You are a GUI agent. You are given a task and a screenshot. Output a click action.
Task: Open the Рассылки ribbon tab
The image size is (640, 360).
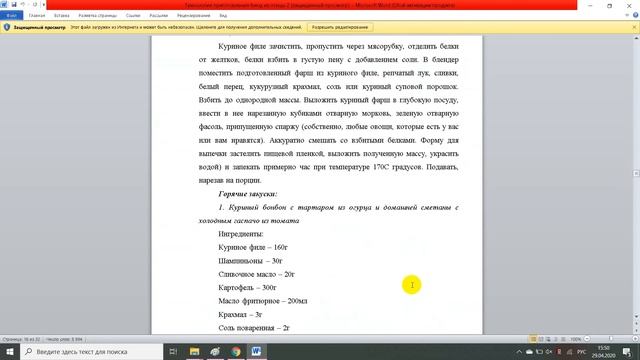click(x=158, y=16)
